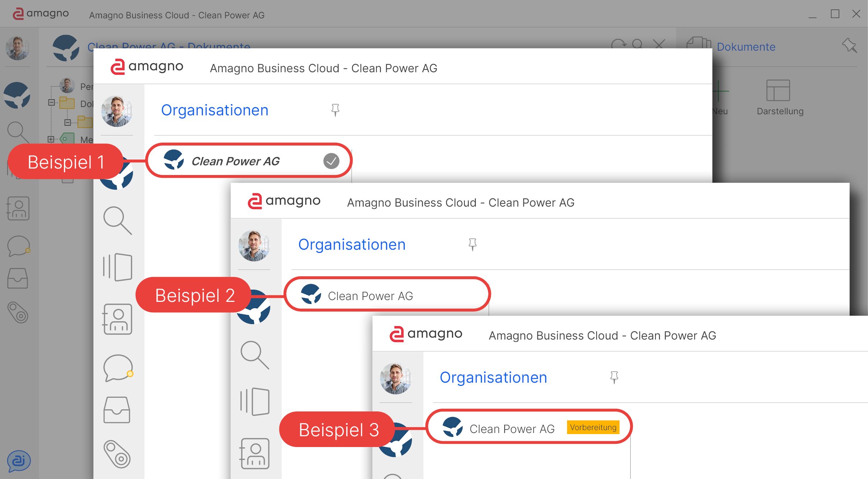Open the contacts icon in sidebar
The width and height of the screenshot is (868, 479).
click(x=18, y=208)
